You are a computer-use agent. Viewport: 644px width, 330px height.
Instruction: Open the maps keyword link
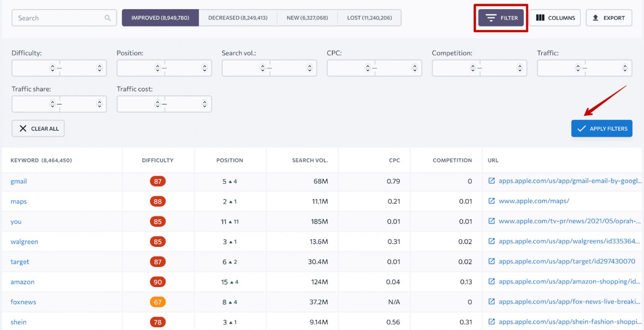[18, 201]
